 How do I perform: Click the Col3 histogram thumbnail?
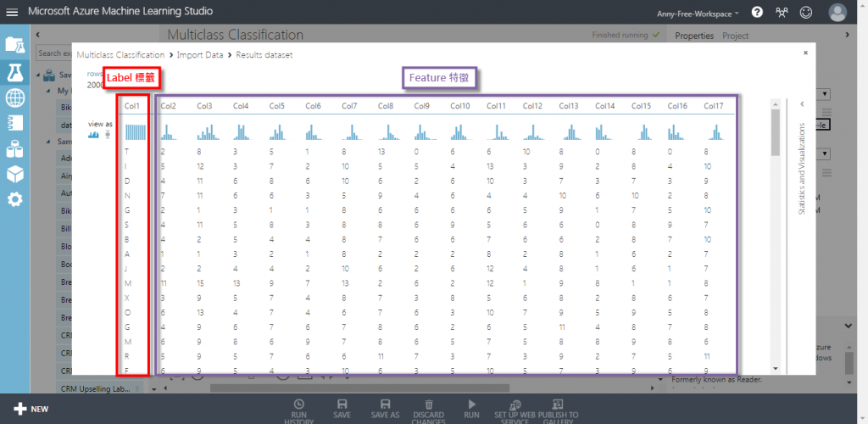click(x=209, y=131)
